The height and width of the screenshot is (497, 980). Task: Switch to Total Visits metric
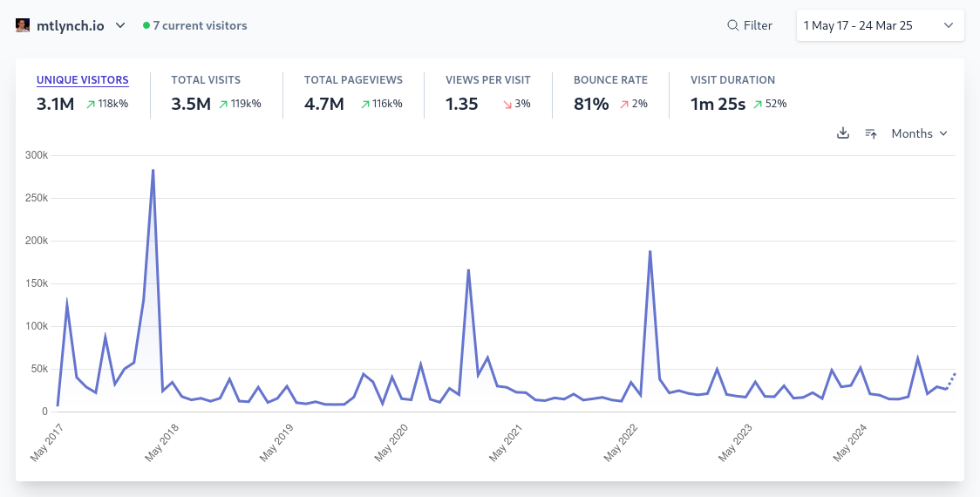click(x=206, y=80)
